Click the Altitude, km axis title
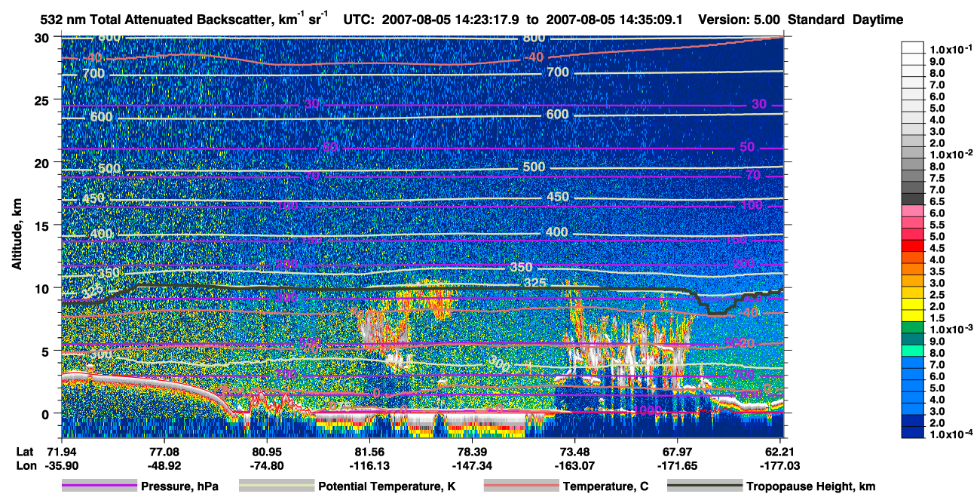The image size is (980, 503). click(x=17, y=235)
